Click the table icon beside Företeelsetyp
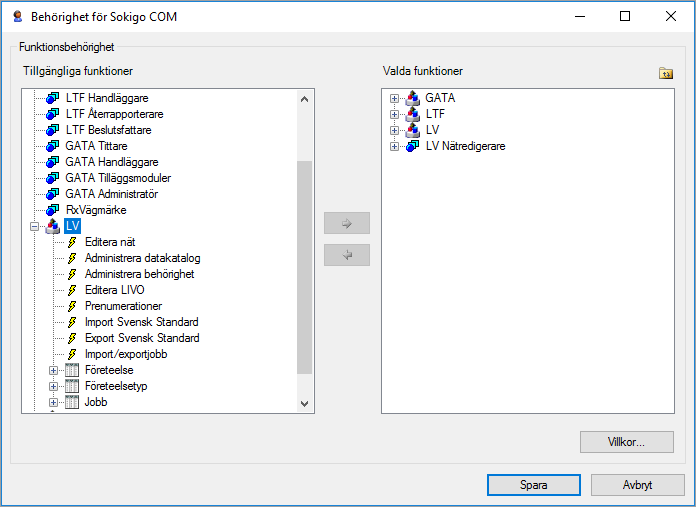The image size is (696, 507). coord(72,386)
